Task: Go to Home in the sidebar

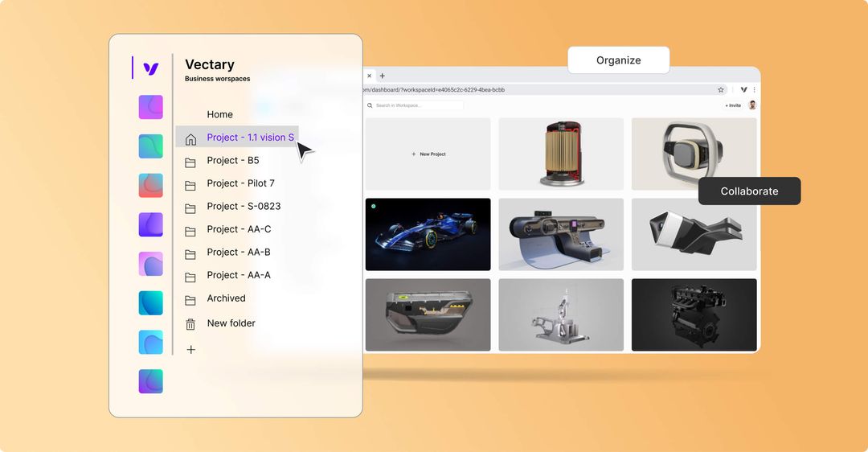Action: pyautogui.click(x=219, y=115)
